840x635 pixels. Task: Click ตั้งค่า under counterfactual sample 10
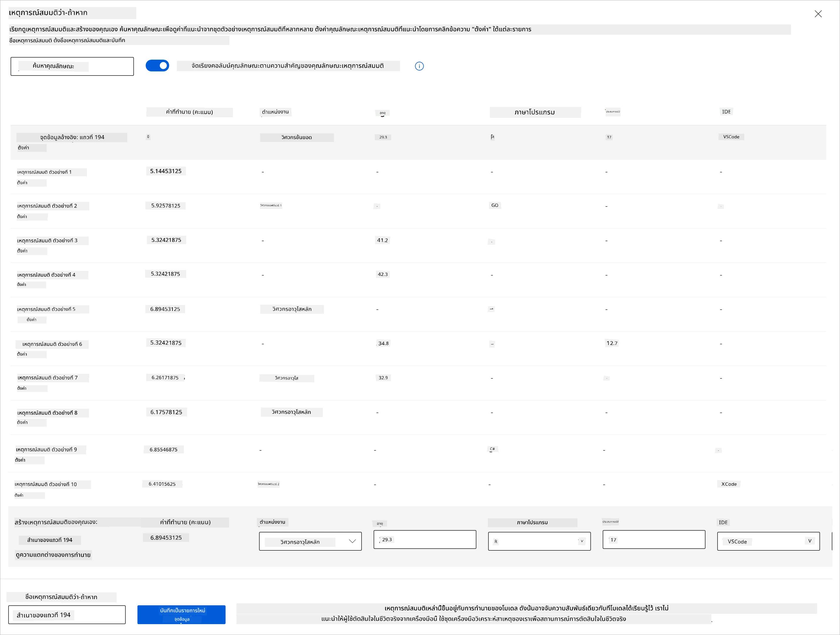point(19,495)
